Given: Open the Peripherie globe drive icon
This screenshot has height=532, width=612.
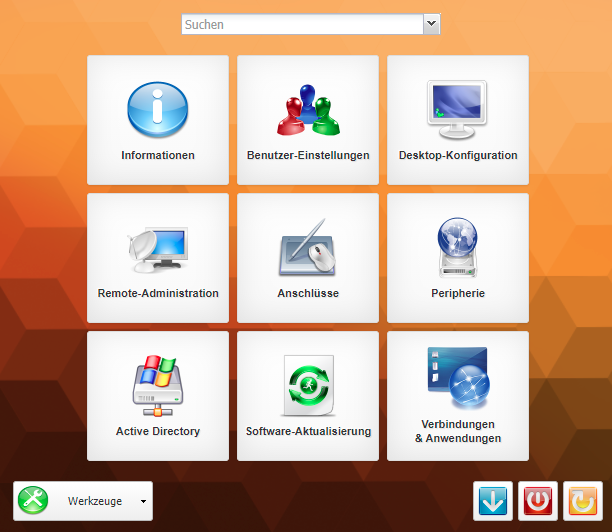Looking at the screenshot, I should pyautogui.click(x=457, y=248).
